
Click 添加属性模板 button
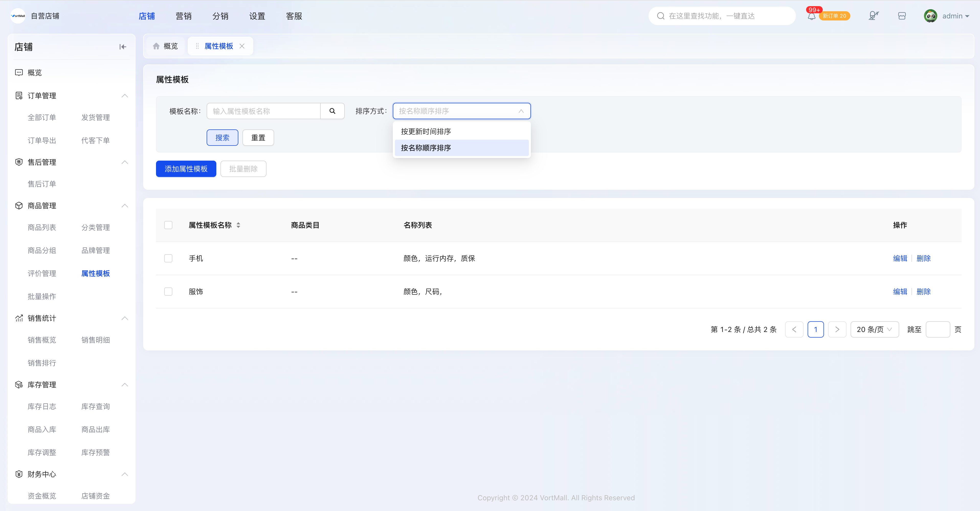(186, 169)
